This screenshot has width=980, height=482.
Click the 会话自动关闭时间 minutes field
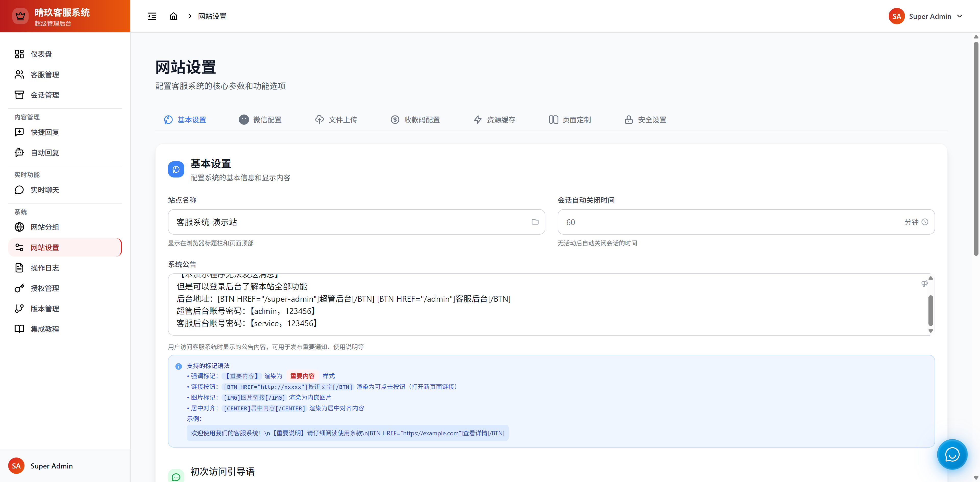pyautogui.click(x=730, y=222)
